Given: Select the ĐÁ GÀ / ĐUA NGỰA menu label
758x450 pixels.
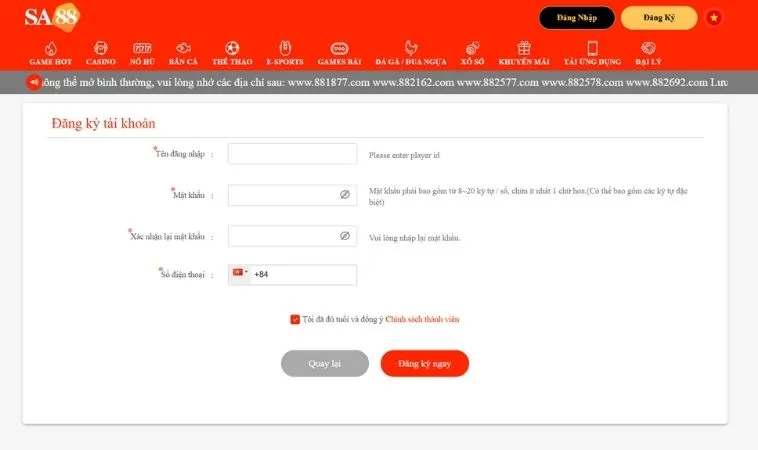Looking at the screenshot, I should tap(411, 62).
